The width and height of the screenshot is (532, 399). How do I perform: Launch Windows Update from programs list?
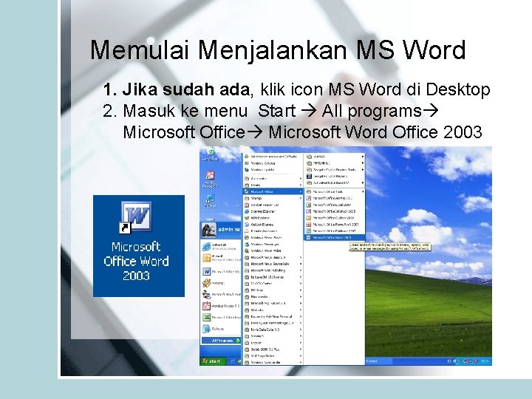(273, 170)
